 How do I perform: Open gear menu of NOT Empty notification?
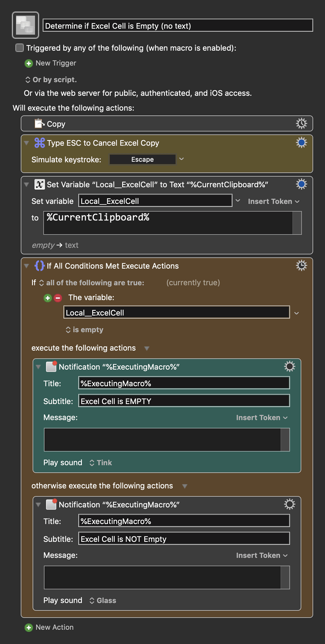289,504
